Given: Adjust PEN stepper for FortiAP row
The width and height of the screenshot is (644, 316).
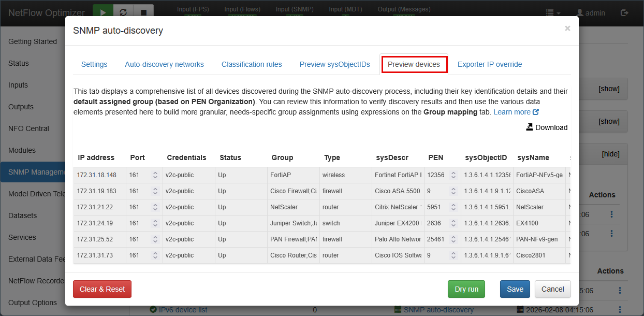Looking at the screenshot, I should 453,175.
